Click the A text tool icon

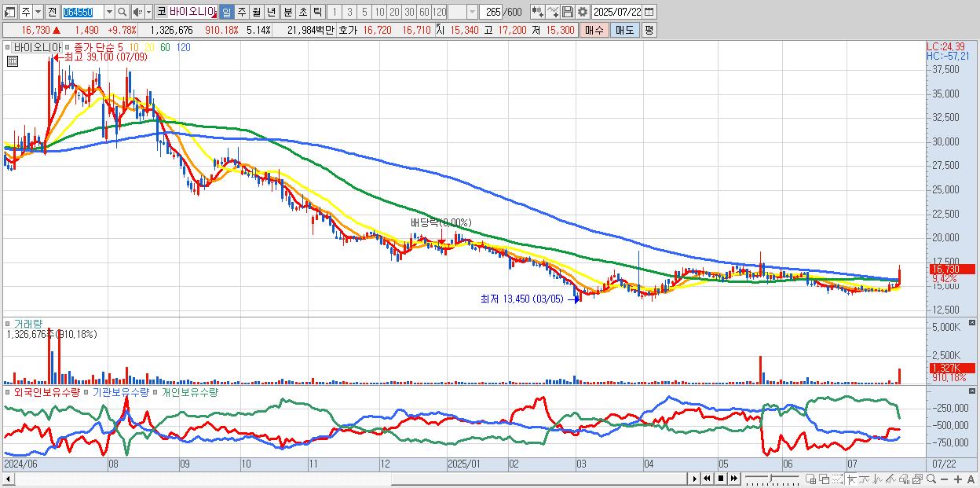(x=971, y=479)
